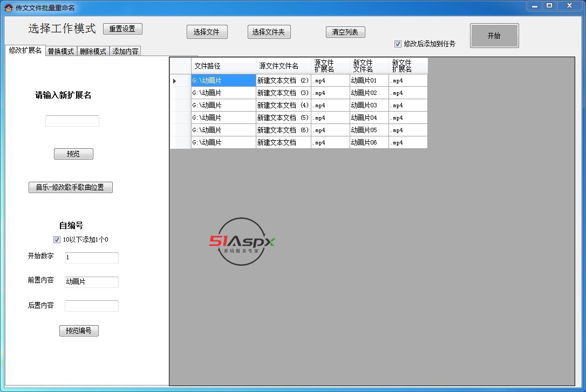The width and height of the screenshot is (586, 392).
Task: Select the 修改扩展名 tab
Action: [25, 51]
